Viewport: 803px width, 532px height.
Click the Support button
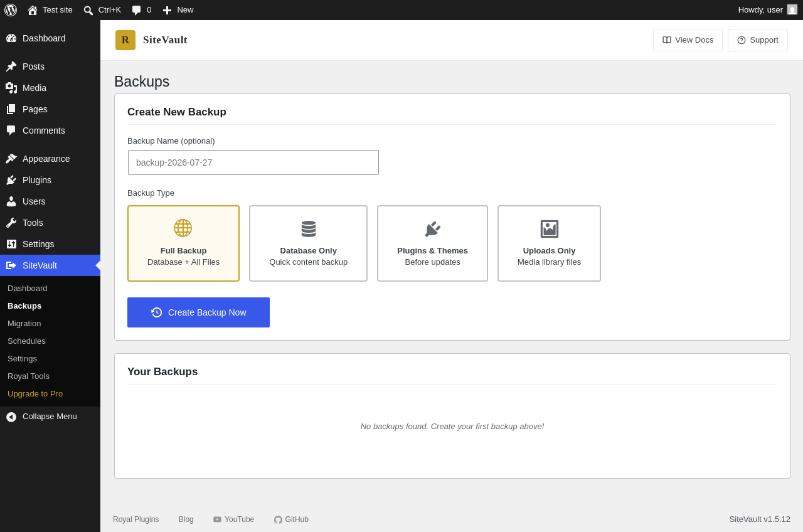point(758,40)
